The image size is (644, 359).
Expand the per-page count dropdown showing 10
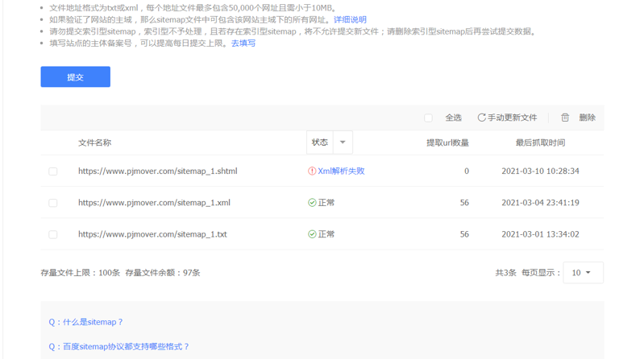tap(583, 273)
